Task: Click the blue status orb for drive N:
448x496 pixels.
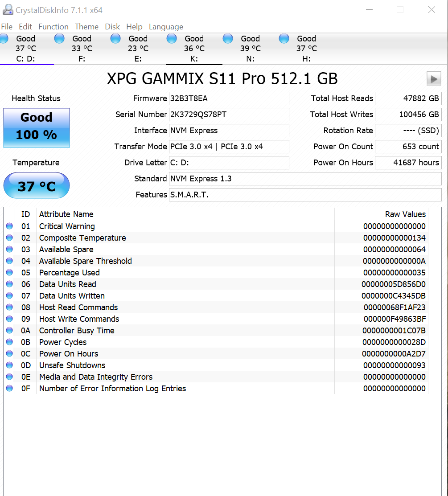Action: pos(228,39)
